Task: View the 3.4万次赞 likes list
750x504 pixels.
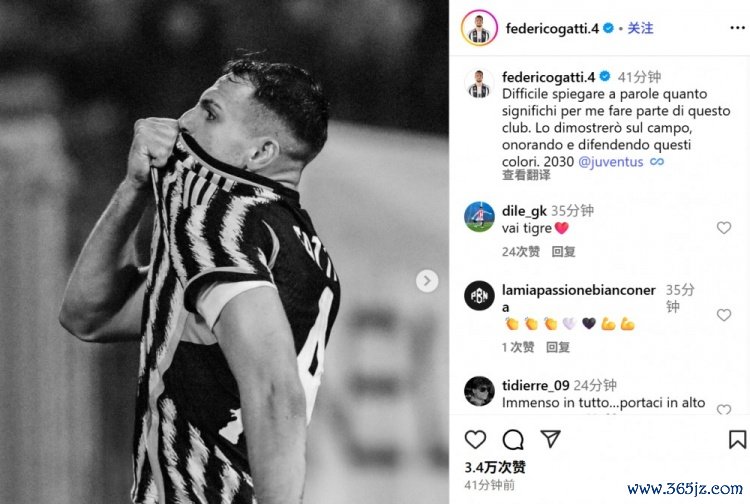Action: [x=495, y=467]
